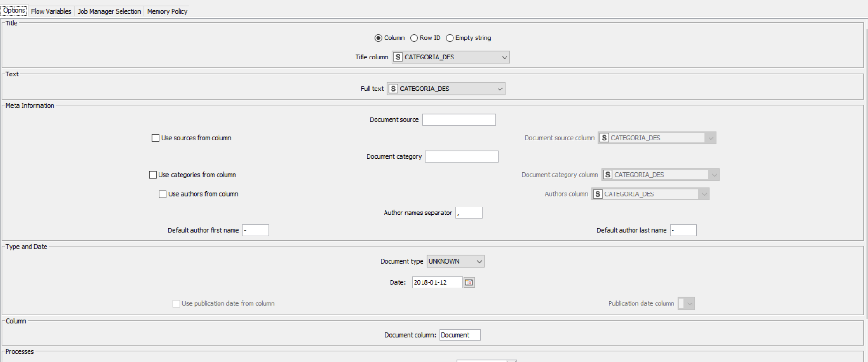Click the Author names separator field
This screenshot has height=362, width=868.
468,213
